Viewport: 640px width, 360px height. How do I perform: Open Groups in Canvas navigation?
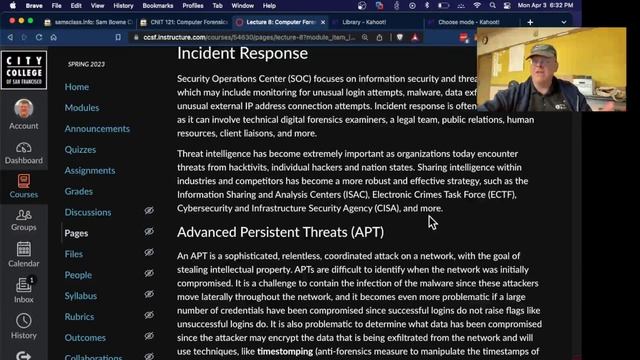24,220
